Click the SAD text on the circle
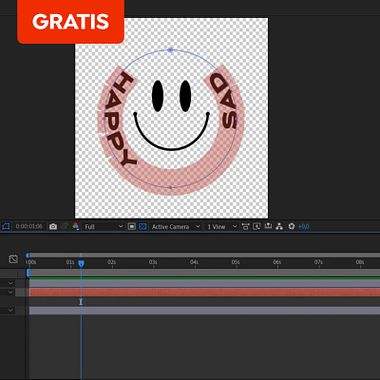 point(224,100)
